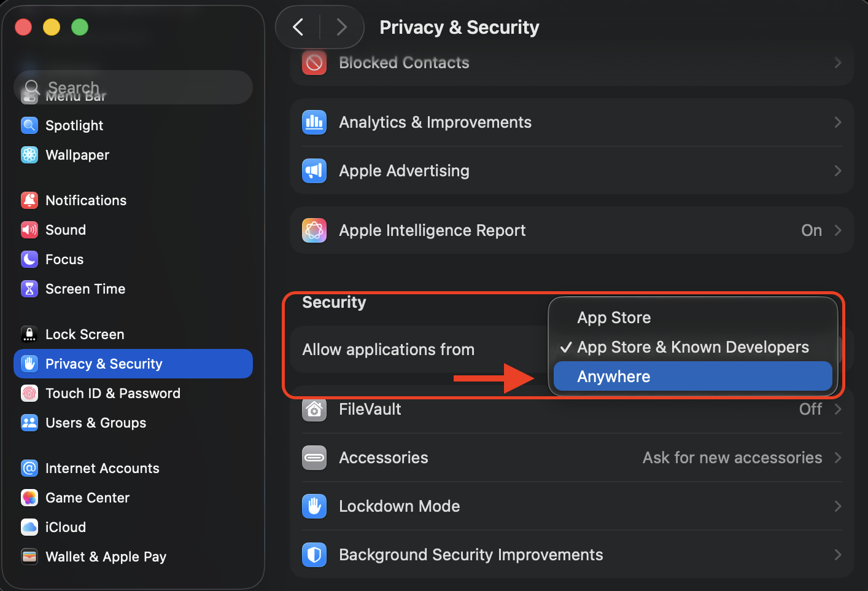Screen dimensions: 868x591
Task: Open Screen Time in sidebar
Action: [133, 289]
